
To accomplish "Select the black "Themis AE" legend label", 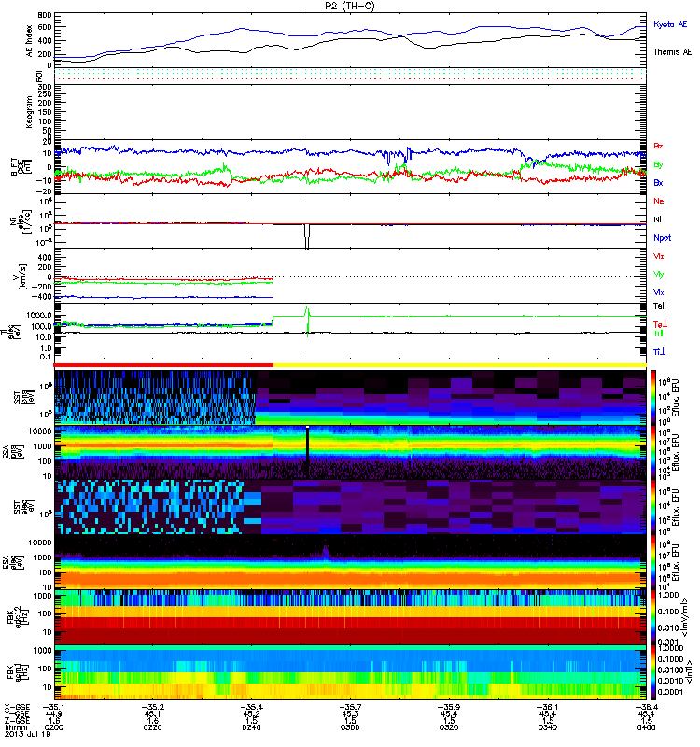I will 672,52.
